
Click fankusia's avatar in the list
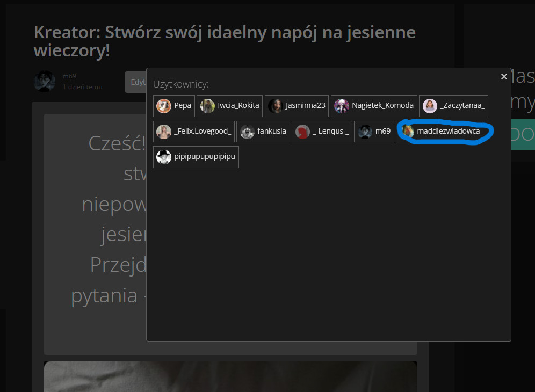[x=247, y=132]
